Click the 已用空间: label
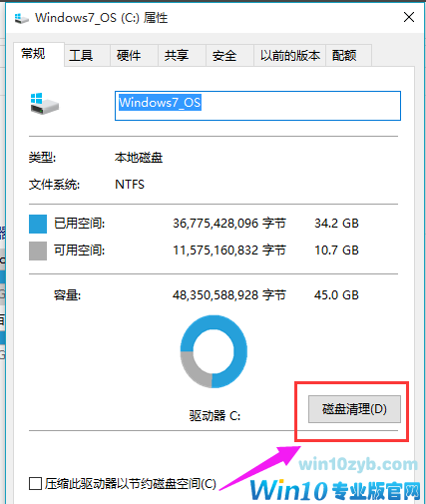Screen dimensions: 426x504 tap(80, 224)
